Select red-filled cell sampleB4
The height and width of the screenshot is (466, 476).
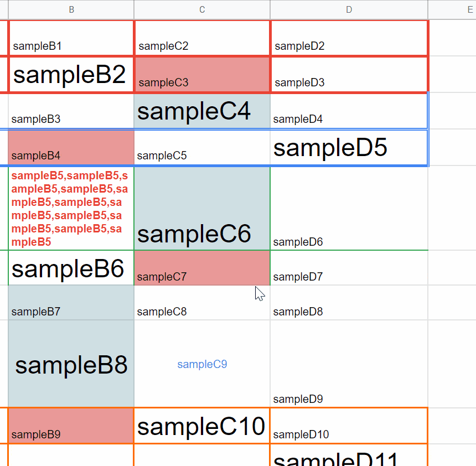point(71,148)
